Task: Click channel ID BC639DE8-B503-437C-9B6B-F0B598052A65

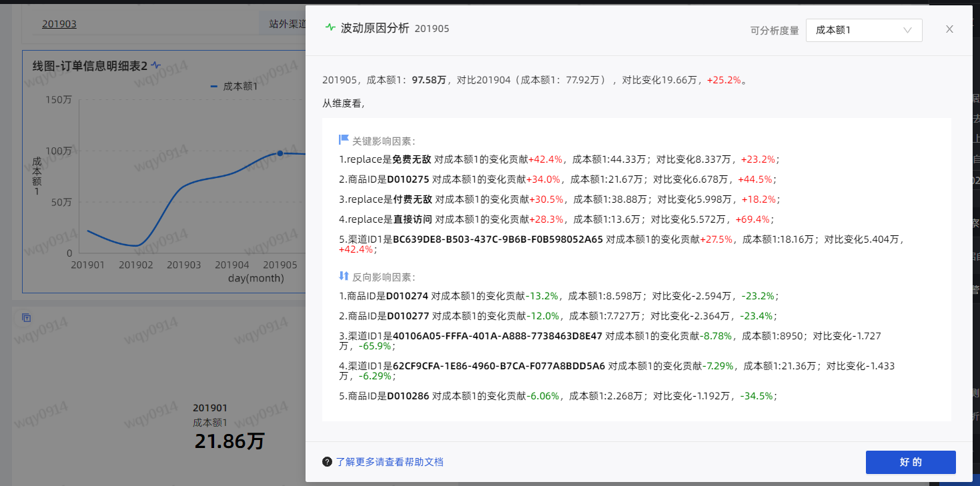Action: [x=497, y=239]
